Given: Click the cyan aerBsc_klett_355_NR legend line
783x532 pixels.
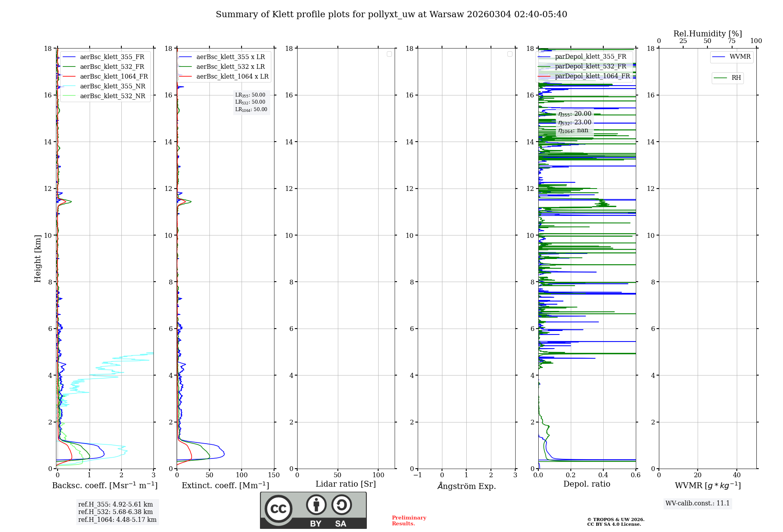Looking at the screenshot, I should pyautogui.click(x=69, y=86).
